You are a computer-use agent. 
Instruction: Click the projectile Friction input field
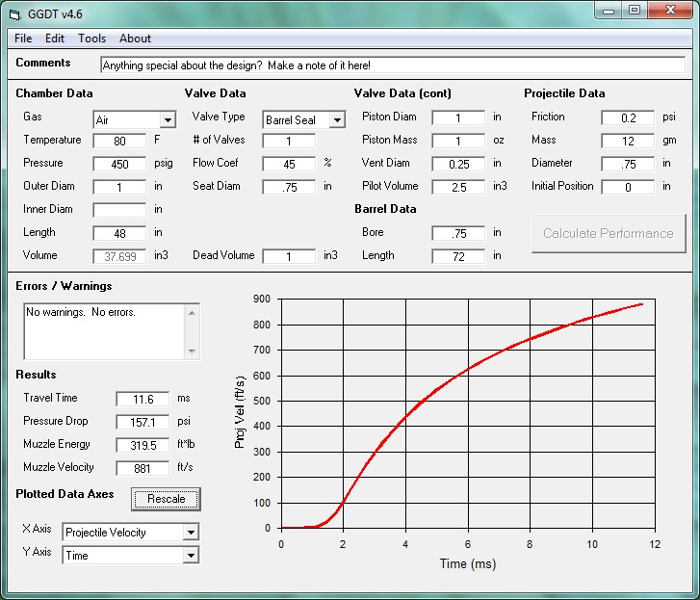628,117
